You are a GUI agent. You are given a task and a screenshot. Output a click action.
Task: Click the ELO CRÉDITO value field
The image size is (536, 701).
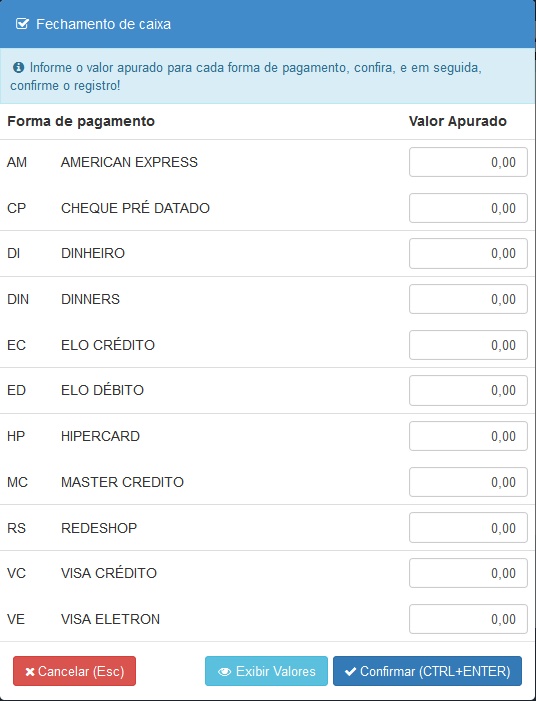point(468,345)
